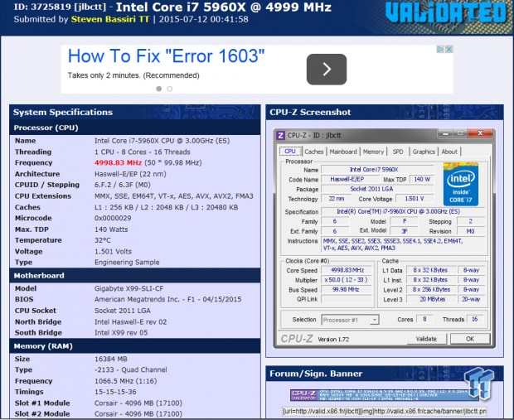The width and height of the screenshot is (514, 420).
Task: Open the Graphics tab
Action: (x=424, y=152)
